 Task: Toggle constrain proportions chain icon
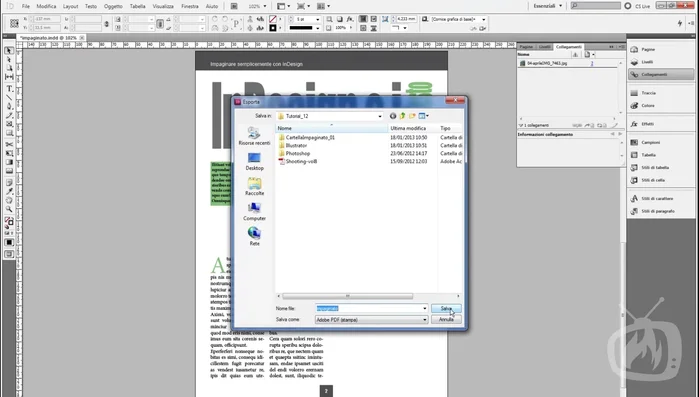point(107,24)
